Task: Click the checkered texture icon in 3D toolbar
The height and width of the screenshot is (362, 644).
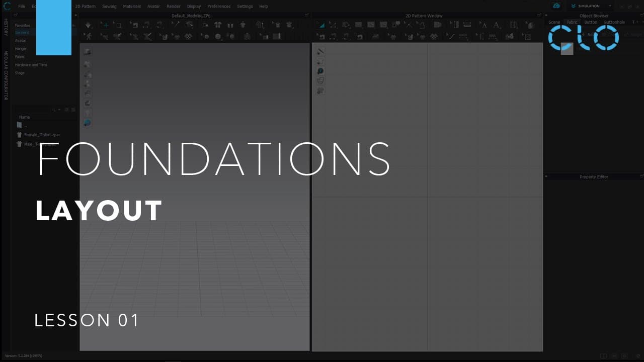Action: tap(188, 36)
